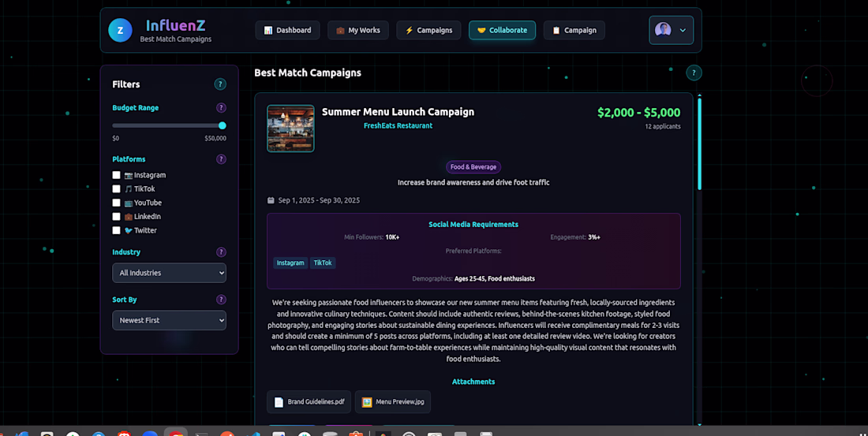Click the Attachments heading
The image size is (868, 436).
click(473, 382)
